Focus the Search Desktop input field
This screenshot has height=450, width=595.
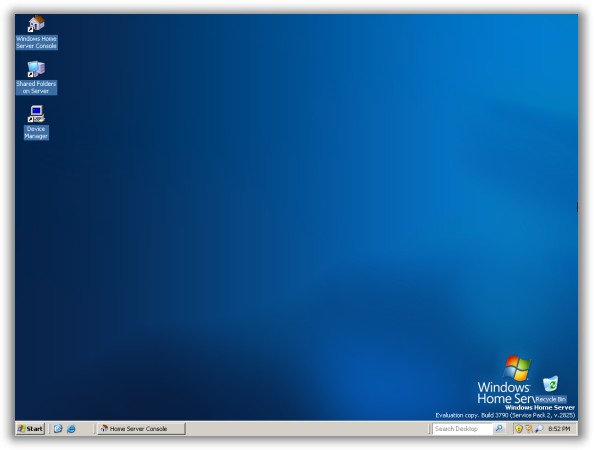tap(462, 429)
